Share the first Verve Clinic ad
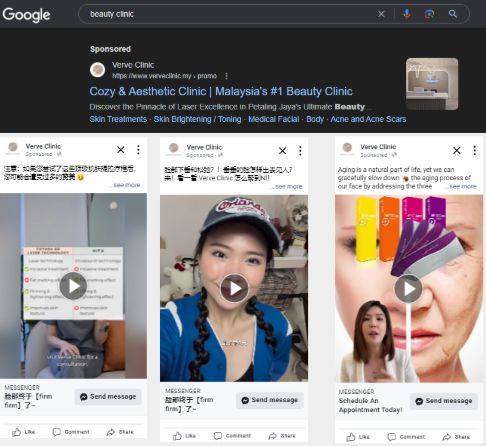This screenshot has height=446, width=486. [x=120, y=432]
